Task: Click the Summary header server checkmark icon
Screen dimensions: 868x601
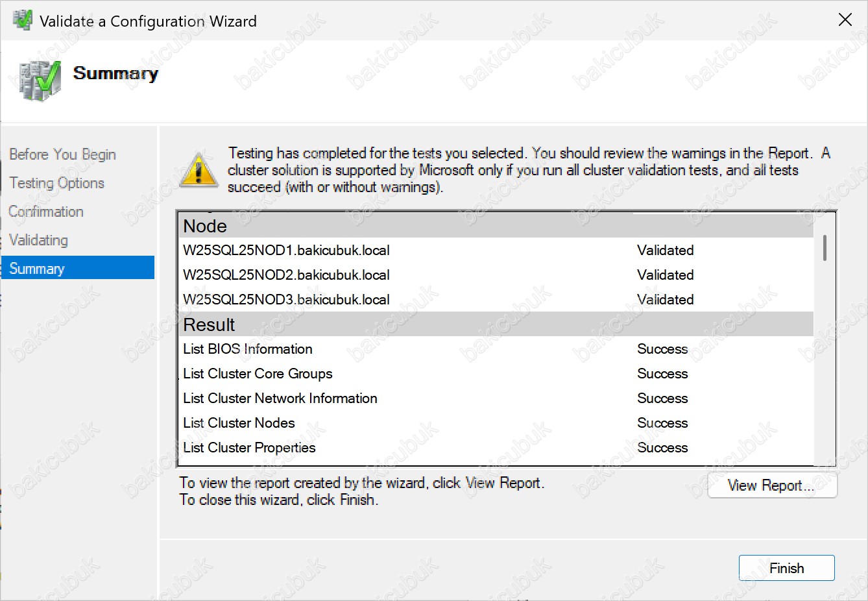Action: coord(40,80)
